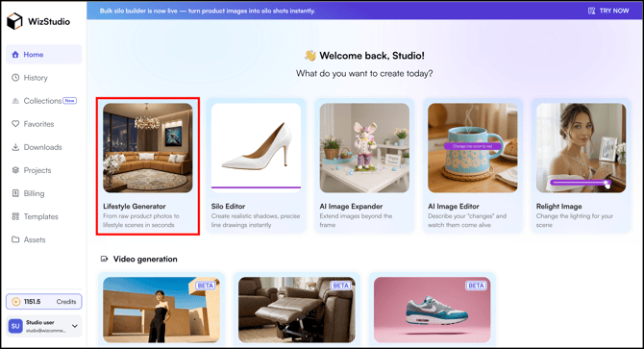Click the Lifestyle Generator title

pos(135,206)
